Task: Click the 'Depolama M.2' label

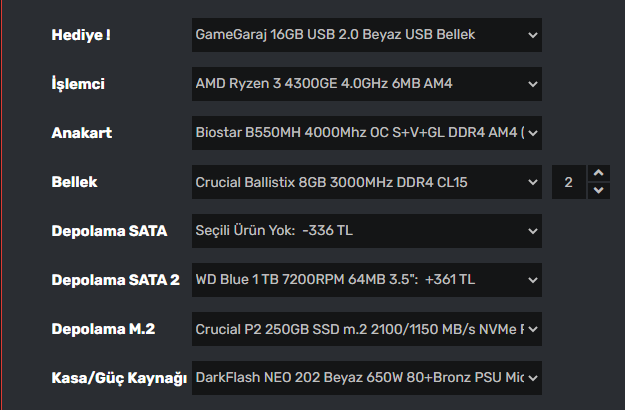Action: pos(103,329)
